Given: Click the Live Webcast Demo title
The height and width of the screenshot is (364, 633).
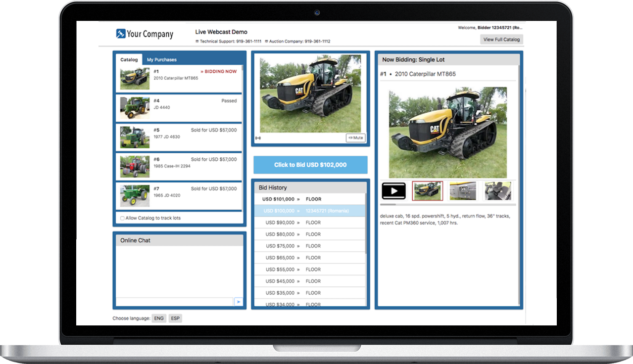Looking at the screenshot, I should [221, 32].
